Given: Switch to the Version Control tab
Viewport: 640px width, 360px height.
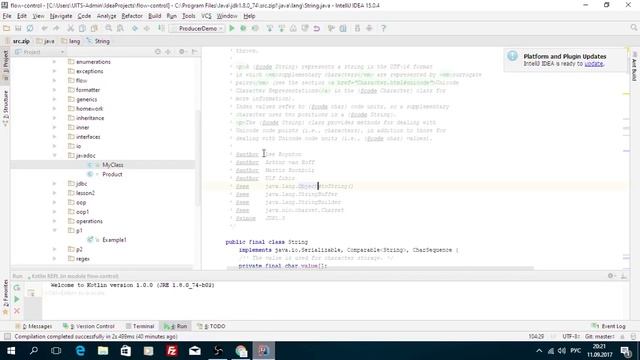Looking at the screenshot, I should [x=89, y=326].
